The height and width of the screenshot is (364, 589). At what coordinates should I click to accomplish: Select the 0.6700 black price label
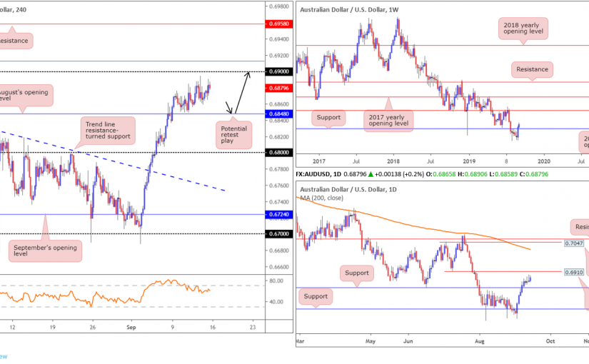(x=276, y=233)
